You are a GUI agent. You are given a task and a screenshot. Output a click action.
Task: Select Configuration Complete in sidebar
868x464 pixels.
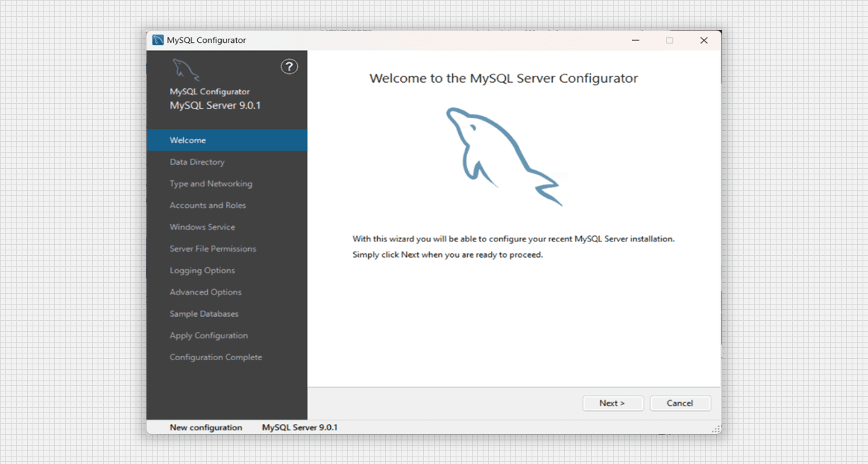click(x=216, y=357)
